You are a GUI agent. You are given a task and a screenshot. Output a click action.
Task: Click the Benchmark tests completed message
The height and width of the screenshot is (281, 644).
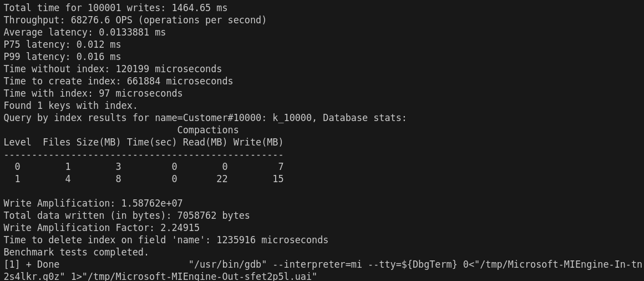[x=77, y=252]
